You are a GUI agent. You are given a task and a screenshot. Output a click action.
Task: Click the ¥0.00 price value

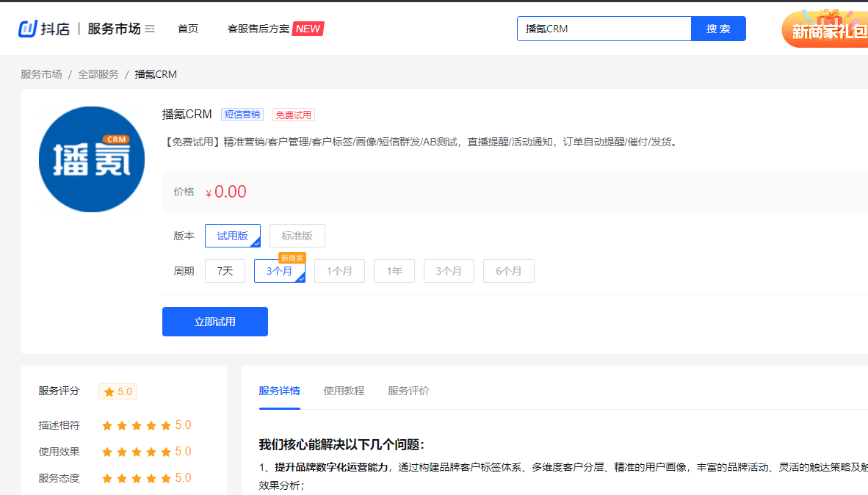[x=226, y=192]
